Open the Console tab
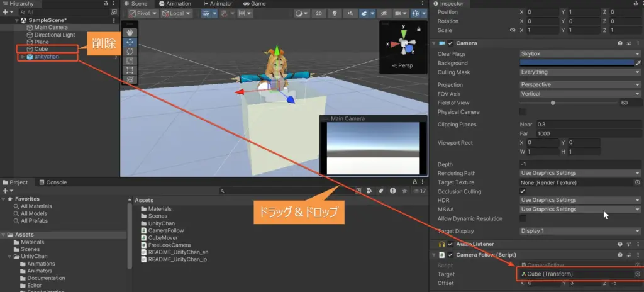 53,182
